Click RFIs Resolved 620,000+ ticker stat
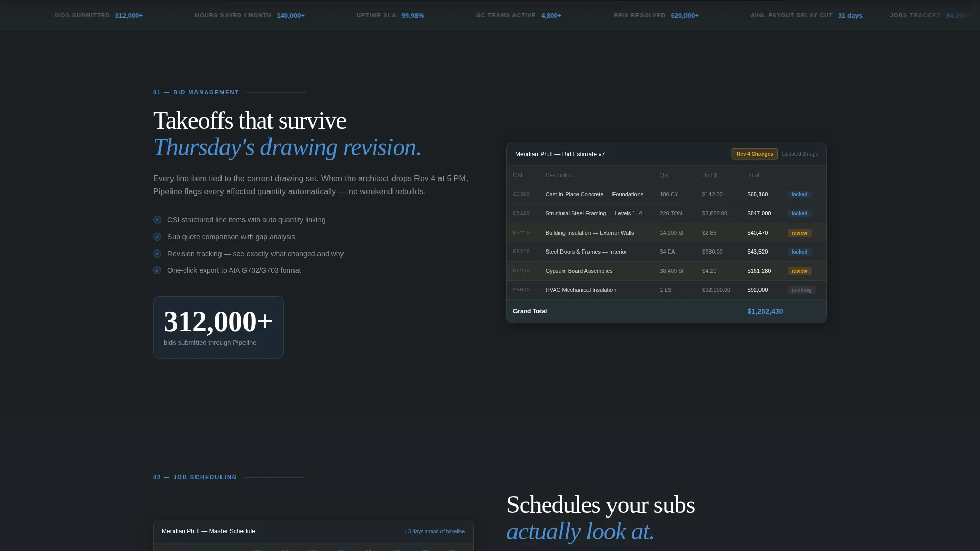Image resolution: width=980 pixels, height=551 pixels. 656,15
